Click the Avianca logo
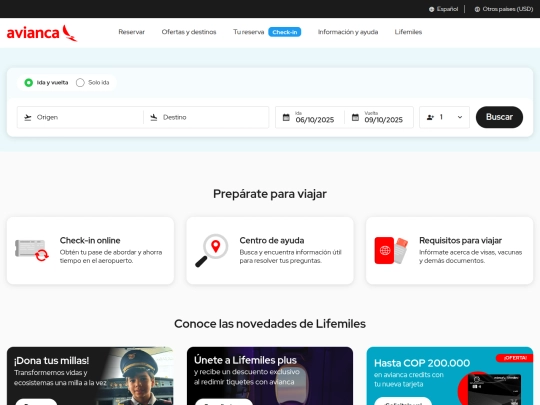The image size is (540, 405). click(42, 33)
